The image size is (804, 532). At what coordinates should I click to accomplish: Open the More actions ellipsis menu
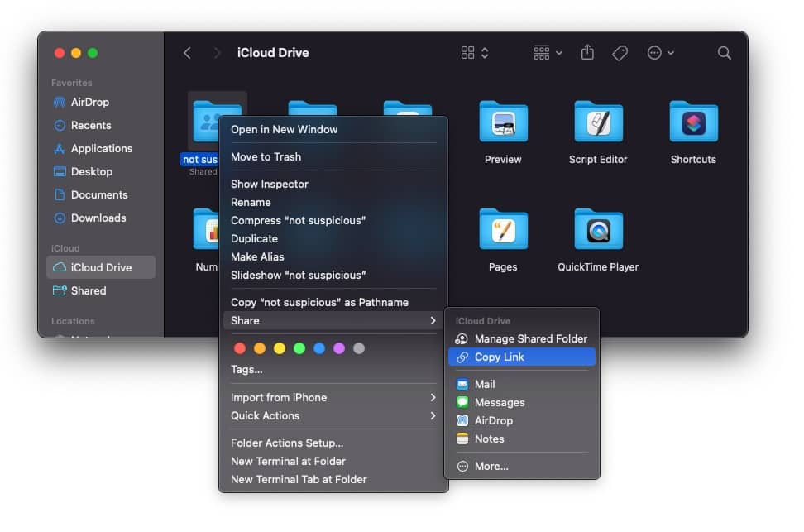(660, 53)
